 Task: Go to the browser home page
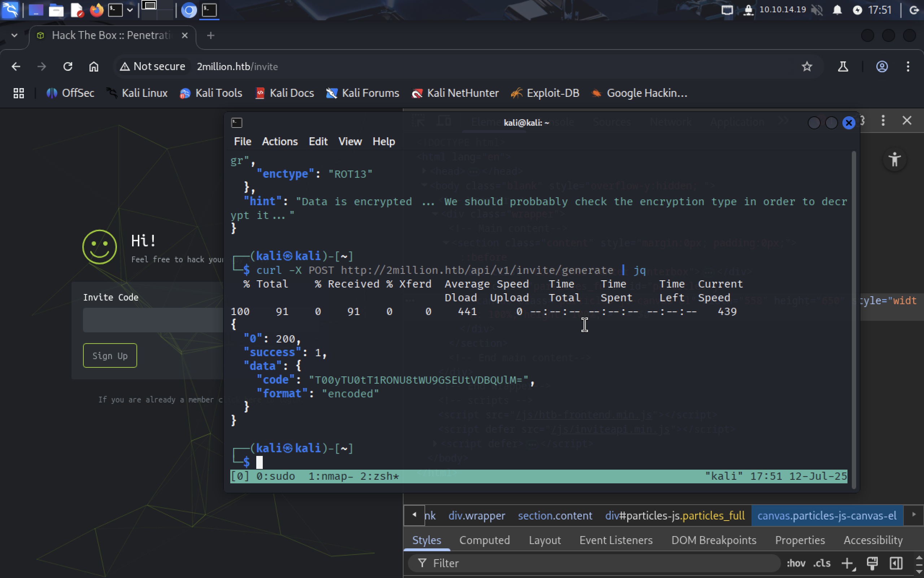coord(94,66)
